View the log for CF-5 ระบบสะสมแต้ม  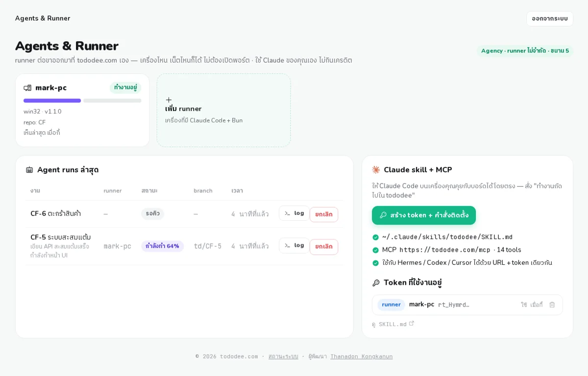(x=294, y=245)
